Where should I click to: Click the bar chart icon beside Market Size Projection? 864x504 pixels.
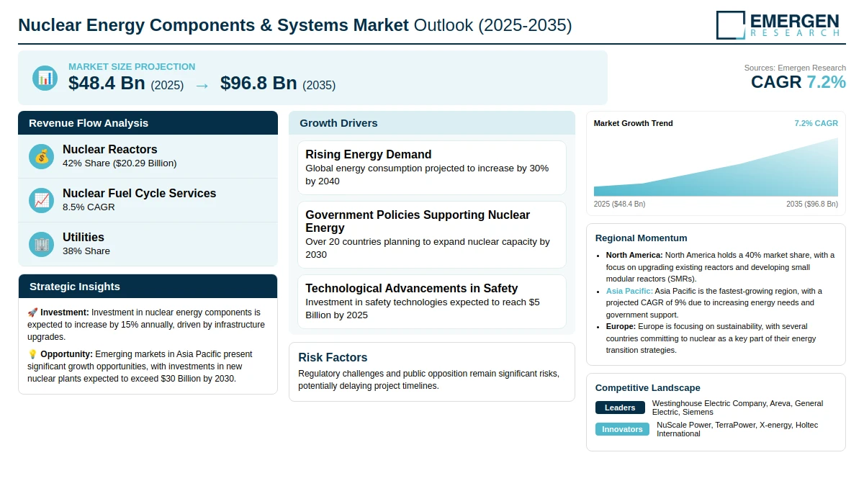pyautogui.click(x=45, y=78)
